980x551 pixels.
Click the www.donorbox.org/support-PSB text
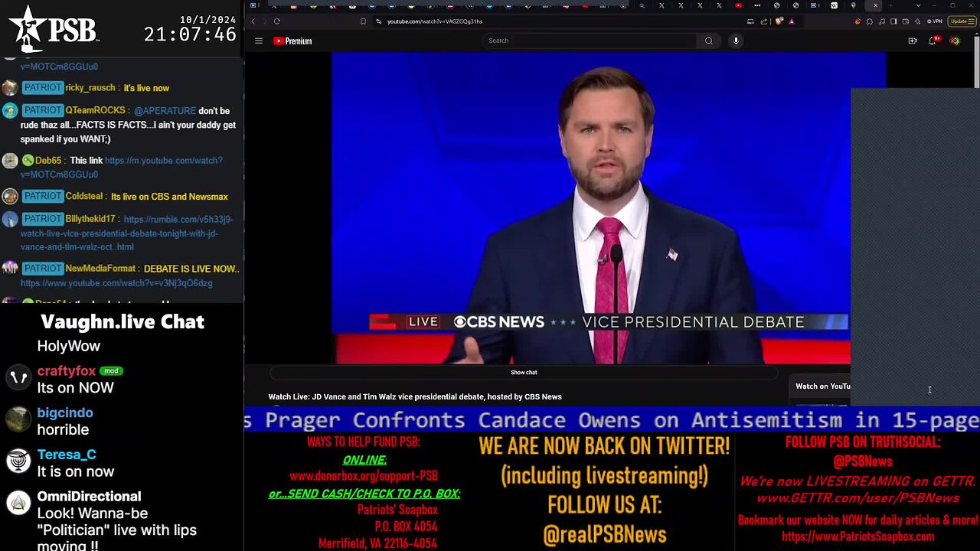tap(364, 476)
